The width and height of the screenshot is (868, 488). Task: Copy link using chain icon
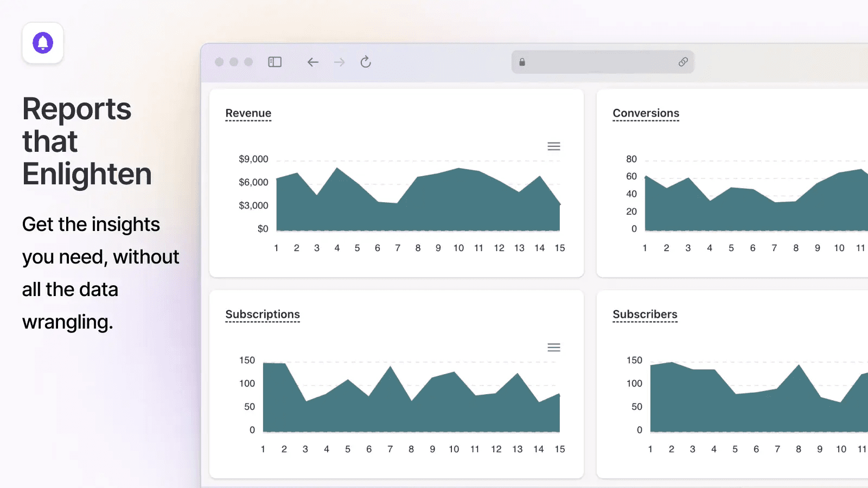click(x=683, y=62)
